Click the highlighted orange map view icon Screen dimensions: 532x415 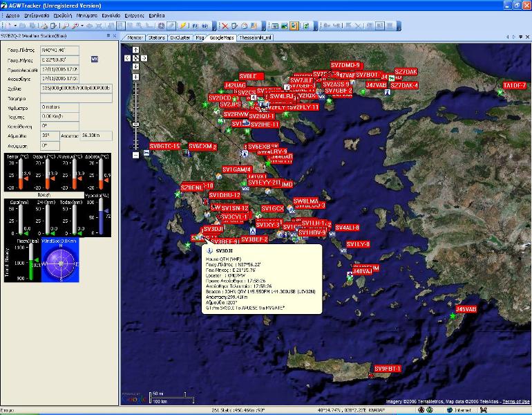tap(294, 26)
